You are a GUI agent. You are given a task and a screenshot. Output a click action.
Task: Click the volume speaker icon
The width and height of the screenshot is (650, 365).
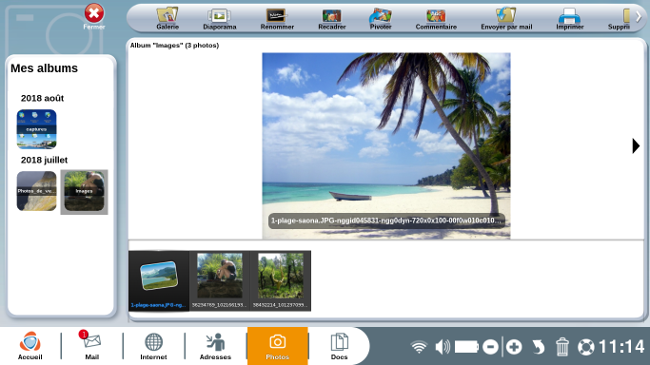[x=443, y=347]
